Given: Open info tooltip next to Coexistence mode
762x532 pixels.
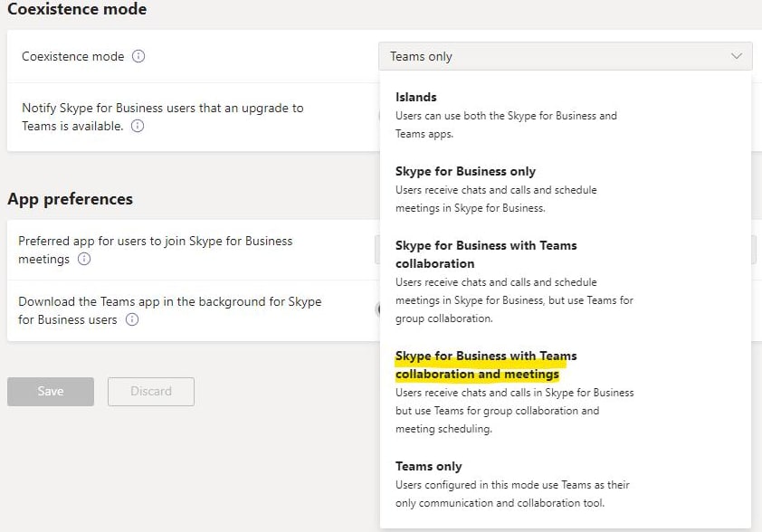Looking at the screenshot, I should [x=138, y=56].
